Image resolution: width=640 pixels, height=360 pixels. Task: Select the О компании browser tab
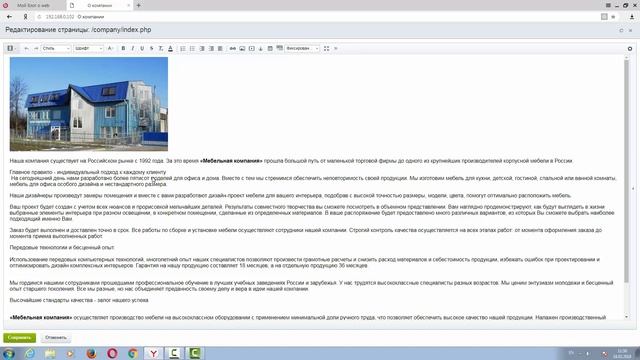coord(100,5)
